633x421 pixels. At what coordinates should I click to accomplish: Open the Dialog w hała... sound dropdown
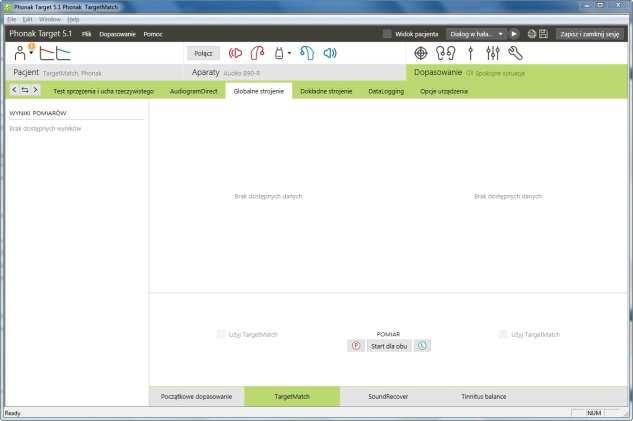[476, 34]
